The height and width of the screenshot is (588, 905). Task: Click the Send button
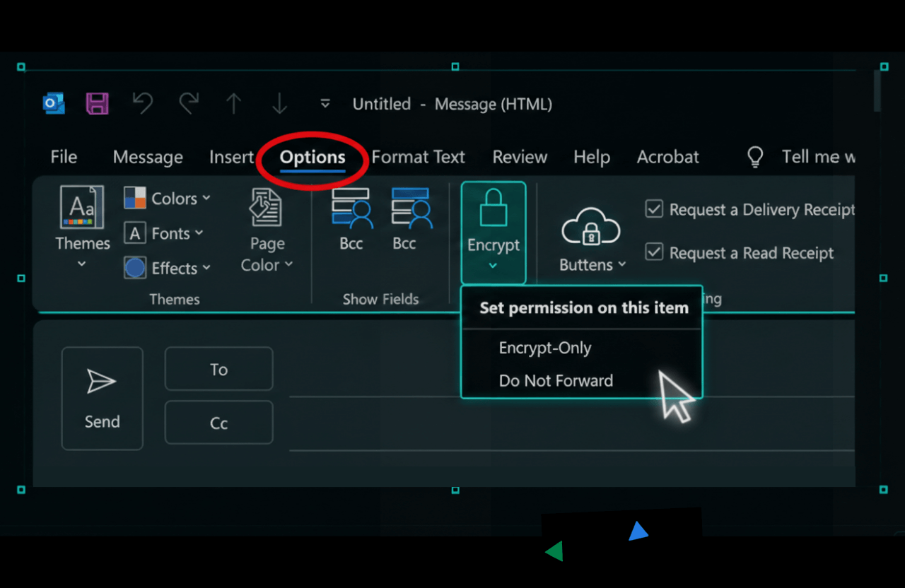click(102, 398)
